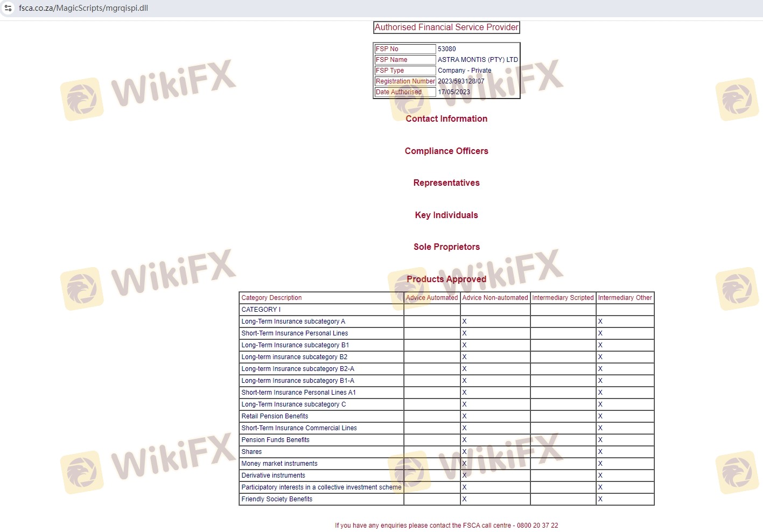Click Intermediary Other X in Friendly Society Benefits row
This screenshot has width=763, height=532.
tap(600, 499)
